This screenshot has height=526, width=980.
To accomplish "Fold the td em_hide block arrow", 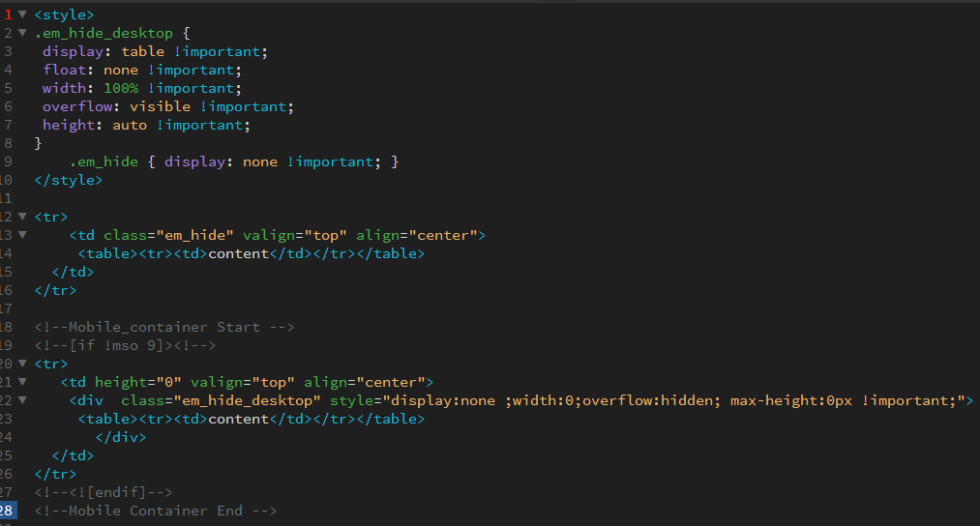I will 22,235.
